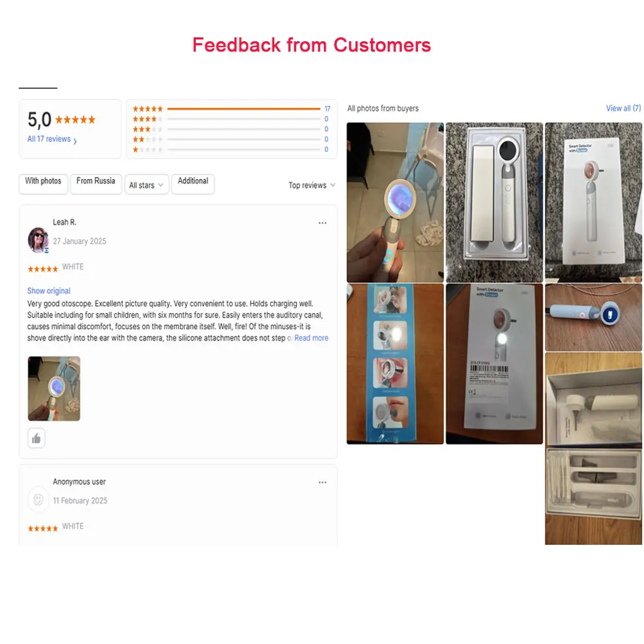The height and width of the screenshot is (644, 644).
Task: Expand review text with Read more
Action: pyautogui.click(x=311, y=338)
